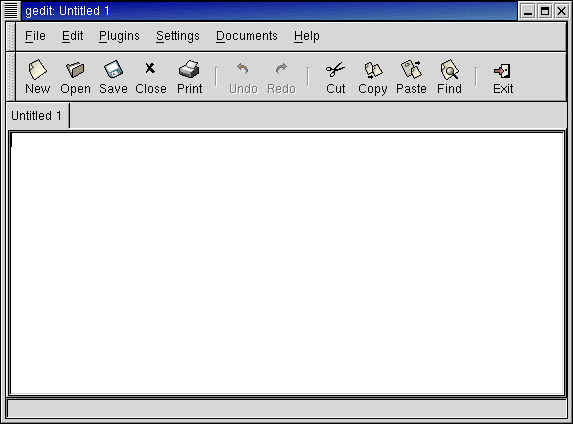Click the New document icon
The image size is (573, 424).
click(38, 69)
